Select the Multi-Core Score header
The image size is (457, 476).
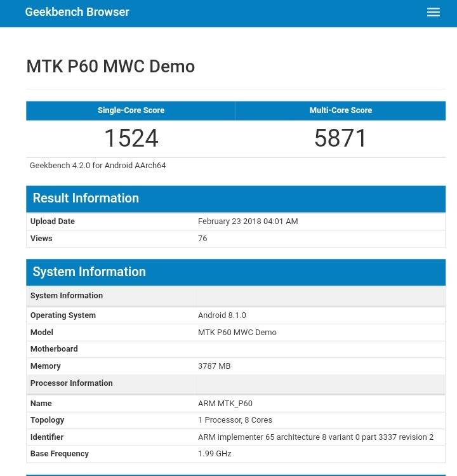click(341, 110)
